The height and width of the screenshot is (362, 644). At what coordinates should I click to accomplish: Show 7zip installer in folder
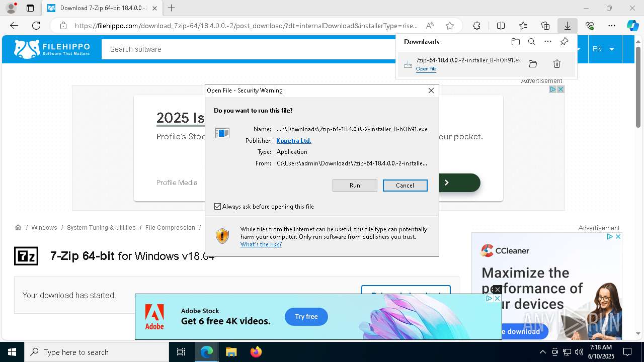[x=533, y=64]
